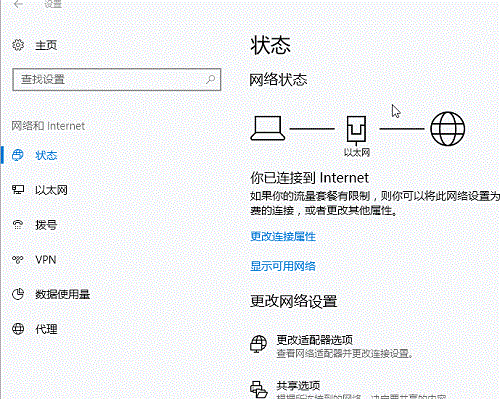
Task: Go to the 以太网 sidebar page
Action: pyautogui.click(x=51, y=190)
